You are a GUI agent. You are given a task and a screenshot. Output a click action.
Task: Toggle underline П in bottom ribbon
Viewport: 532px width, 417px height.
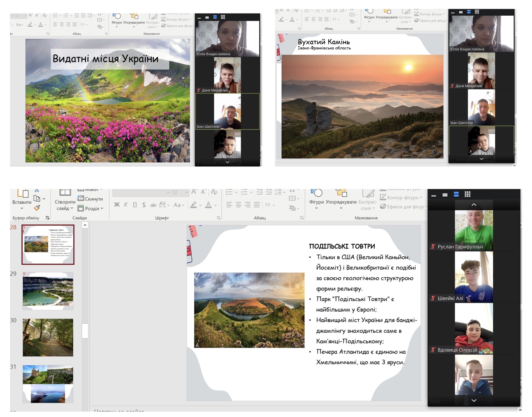(x=135, y=205)
